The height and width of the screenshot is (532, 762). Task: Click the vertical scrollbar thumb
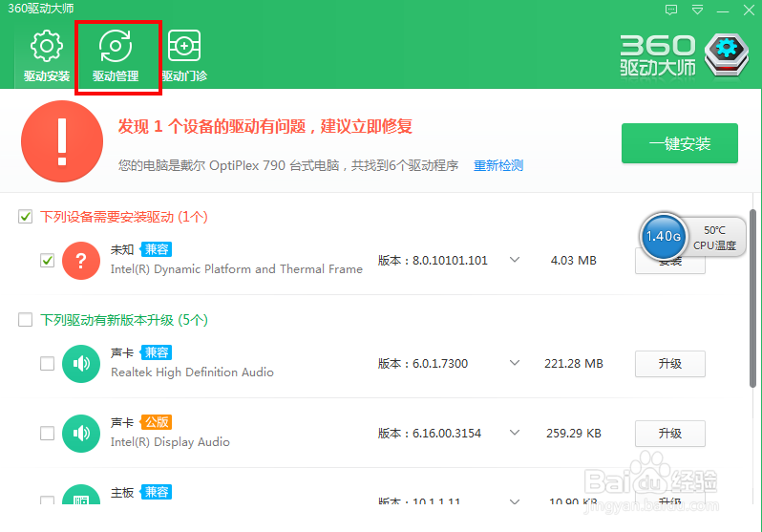752,298
